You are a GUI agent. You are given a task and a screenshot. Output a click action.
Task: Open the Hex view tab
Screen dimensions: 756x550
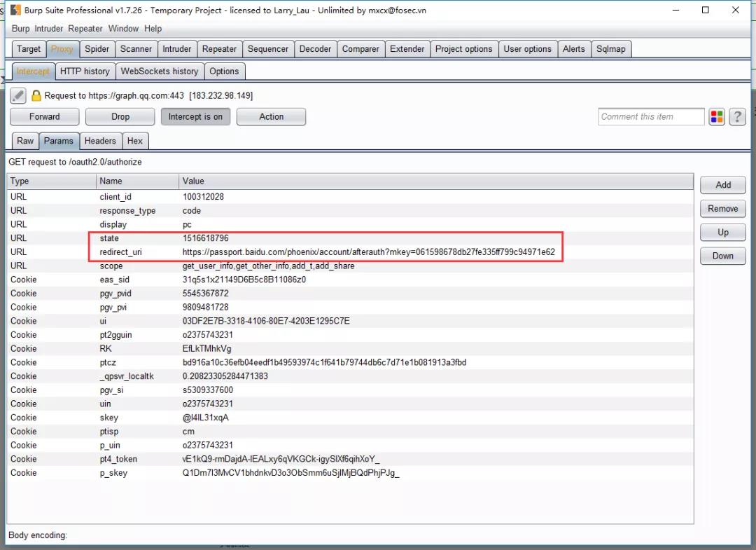[135, 141]
